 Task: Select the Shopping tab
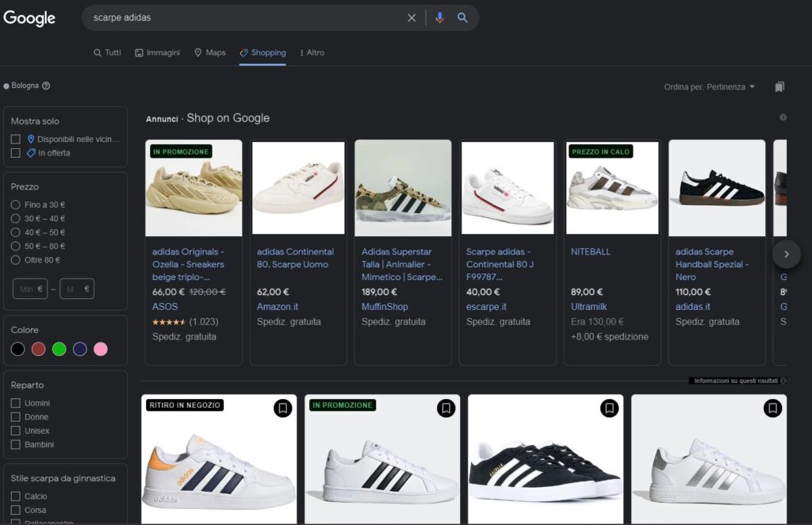pyautogui.click(x=262, y=53)
